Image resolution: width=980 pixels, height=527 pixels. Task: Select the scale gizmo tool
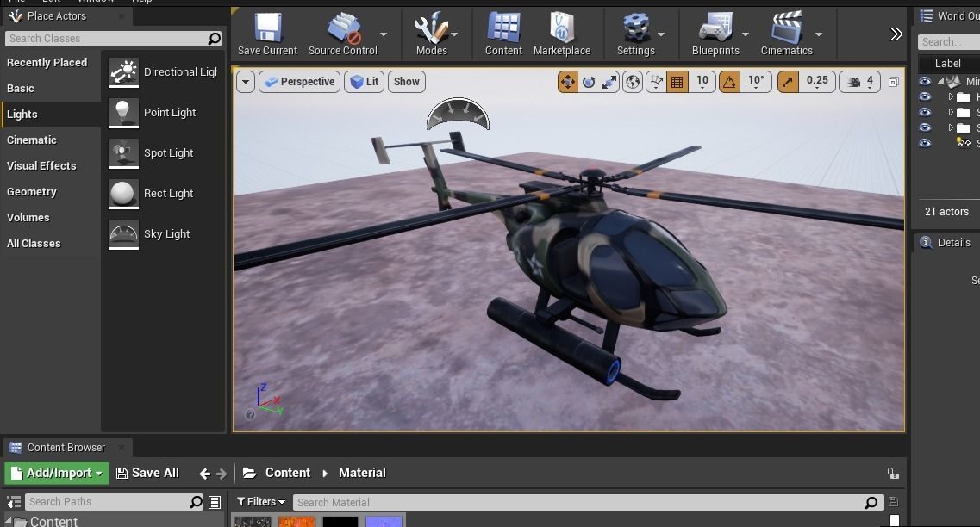(x=609, y=82)
